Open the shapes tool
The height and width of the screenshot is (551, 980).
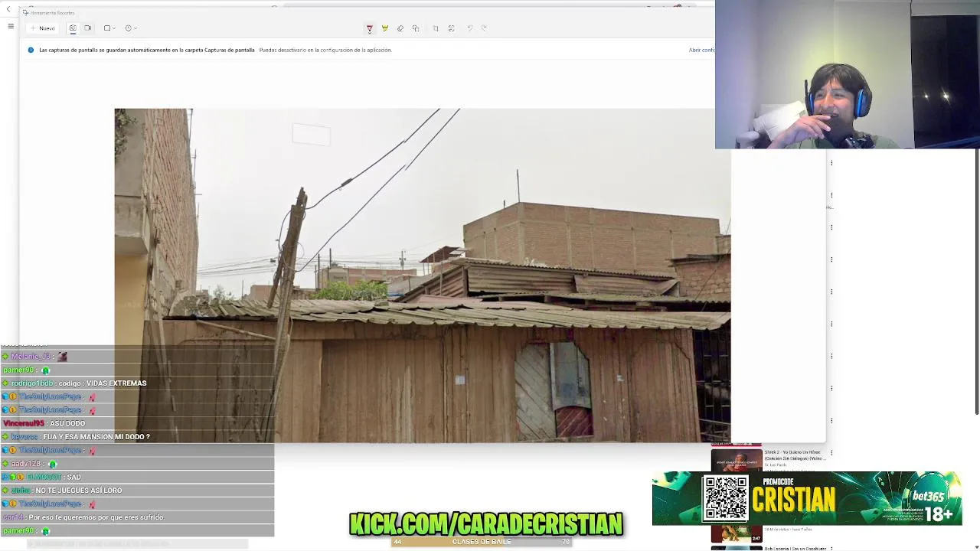coord(416,28)
